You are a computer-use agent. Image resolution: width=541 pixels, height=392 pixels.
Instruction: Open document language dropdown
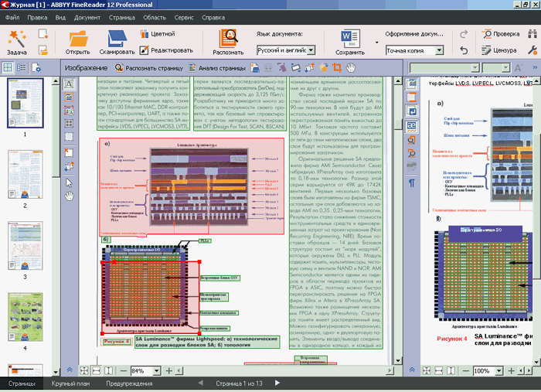tap(310, 50)
